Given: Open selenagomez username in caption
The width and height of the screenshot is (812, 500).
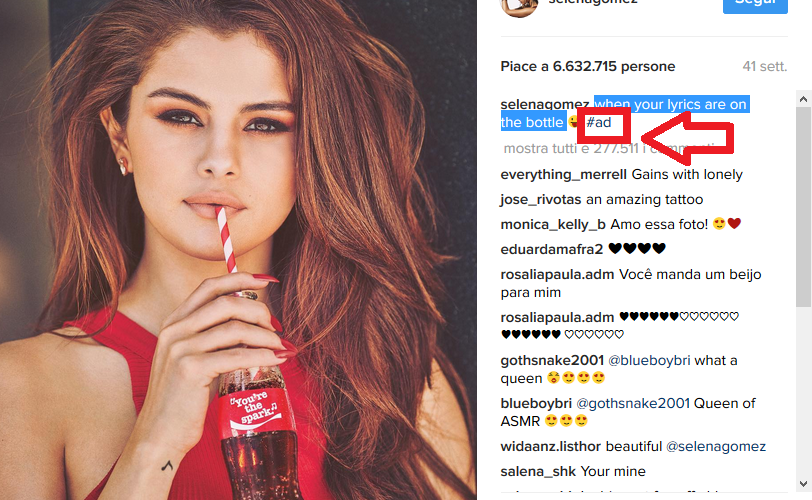Looking at the screenshot, I should (x=545, y=105).
